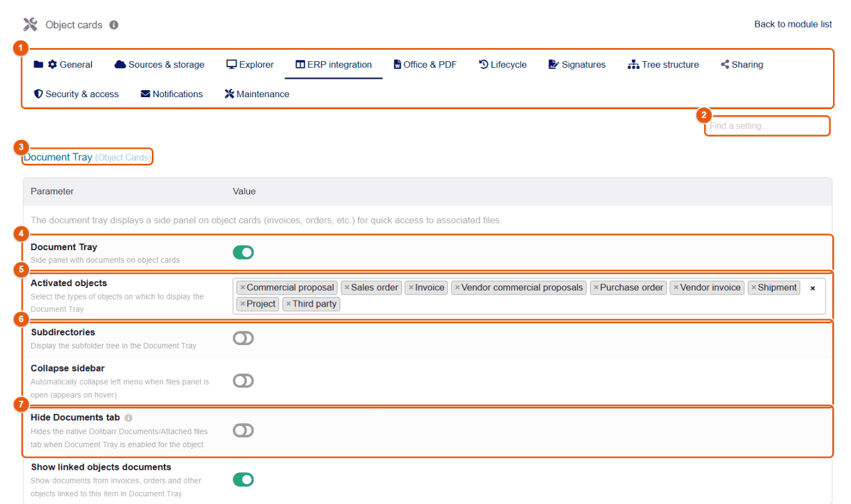Viewport: 851px width, 504px height.
Task: Open the Activated objects multiselect field
Action: tap(529, 296)
